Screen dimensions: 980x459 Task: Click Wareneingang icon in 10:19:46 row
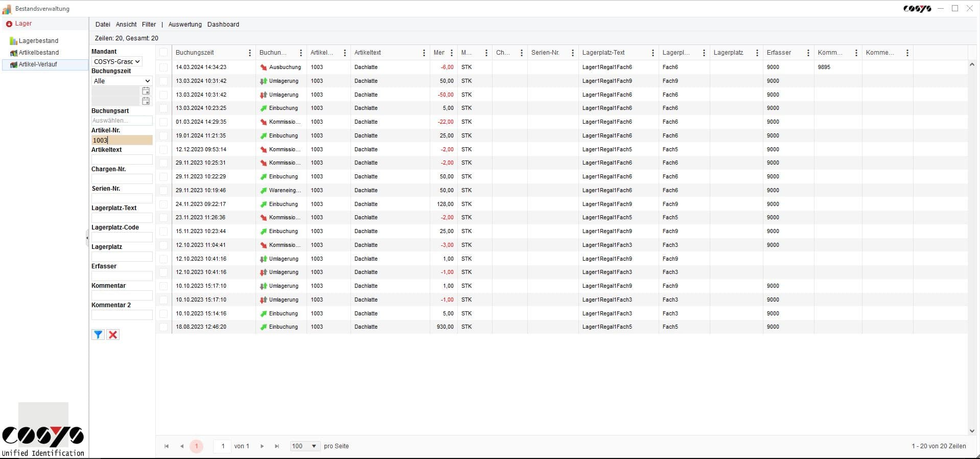point(264,190)
